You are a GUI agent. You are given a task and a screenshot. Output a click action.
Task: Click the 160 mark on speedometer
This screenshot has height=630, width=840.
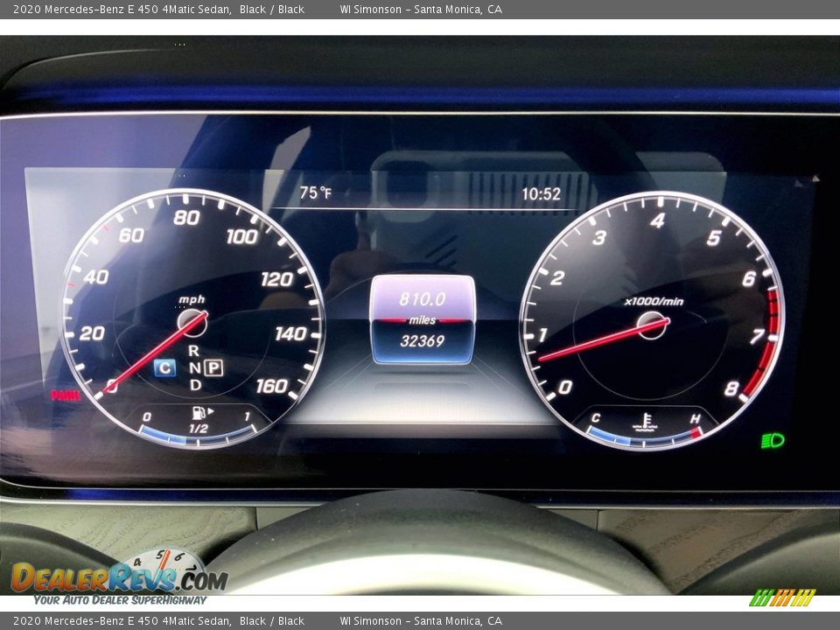click(x=271, y=386)
